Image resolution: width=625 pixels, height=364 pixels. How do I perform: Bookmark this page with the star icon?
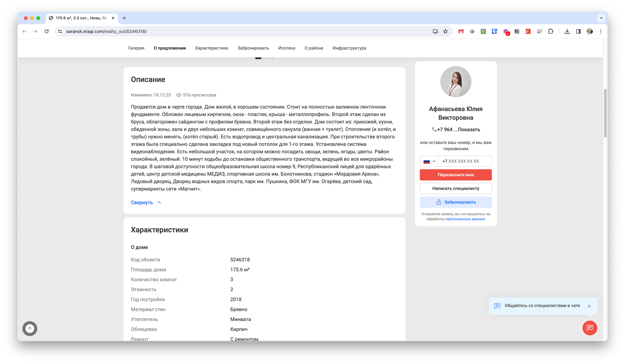point(445,31)
